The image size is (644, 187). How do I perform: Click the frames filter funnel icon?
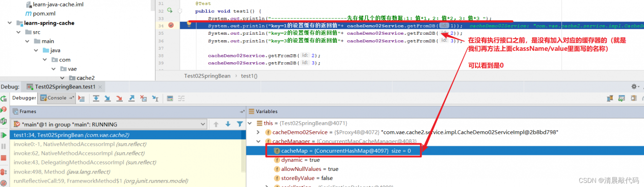point(240,124)
